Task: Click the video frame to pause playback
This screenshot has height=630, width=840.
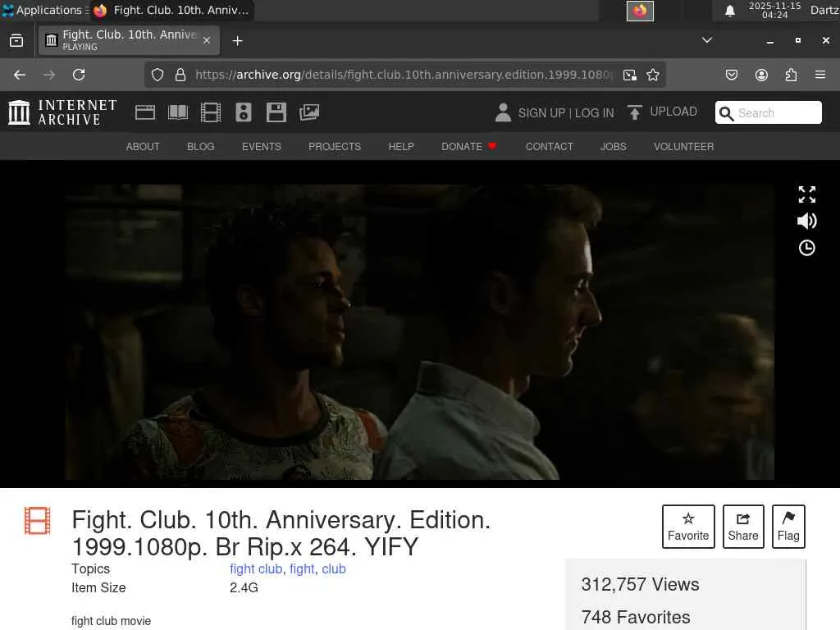Action: click(419, 332)
